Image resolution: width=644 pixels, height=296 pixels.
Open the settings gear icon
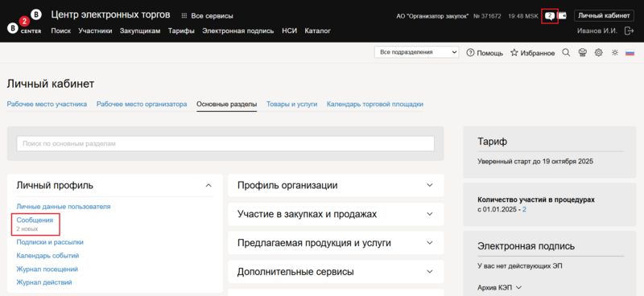tap(598, 52)
